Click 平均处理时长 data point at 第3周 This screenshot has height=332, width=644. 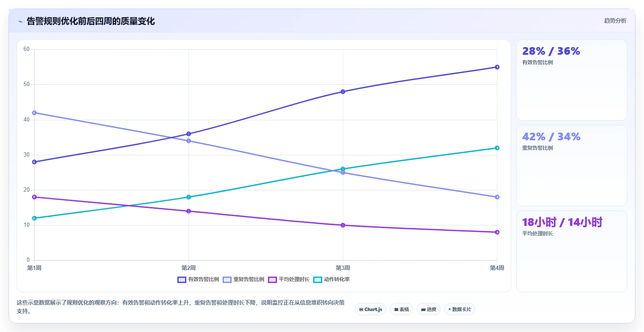343,225
